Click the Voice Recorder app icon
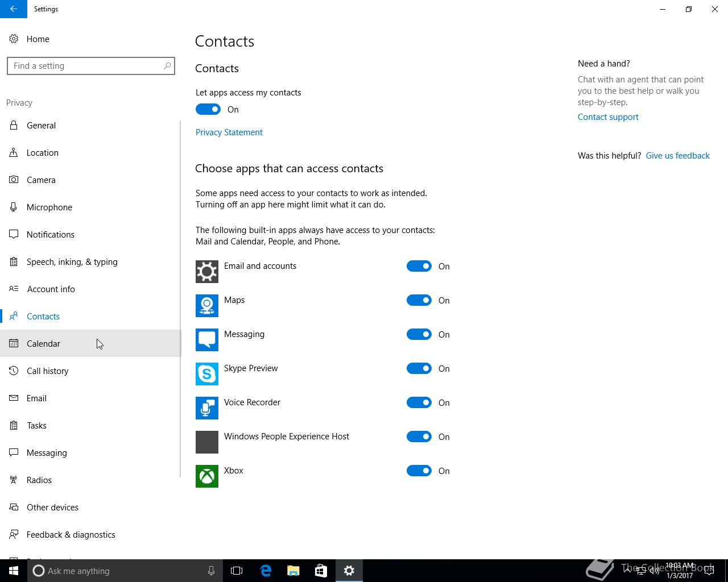 [x=207, y=408]
